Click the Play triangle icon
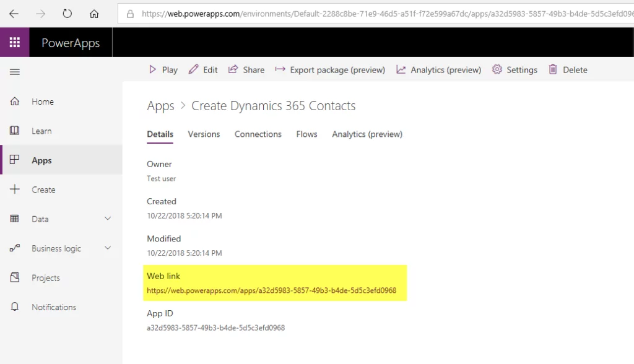 tap(152, 69)
